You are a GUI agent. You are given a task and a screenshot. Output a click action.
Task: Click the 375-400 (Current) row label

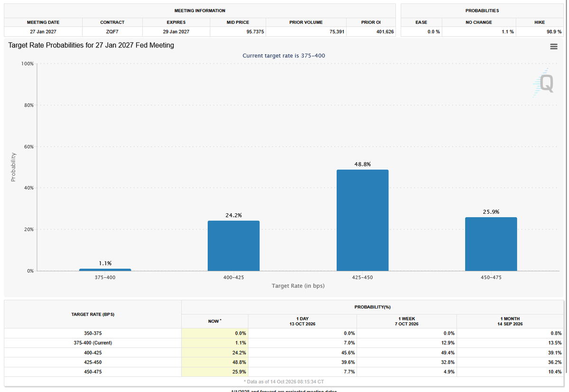pyautogui.click(x=93, y=343)
